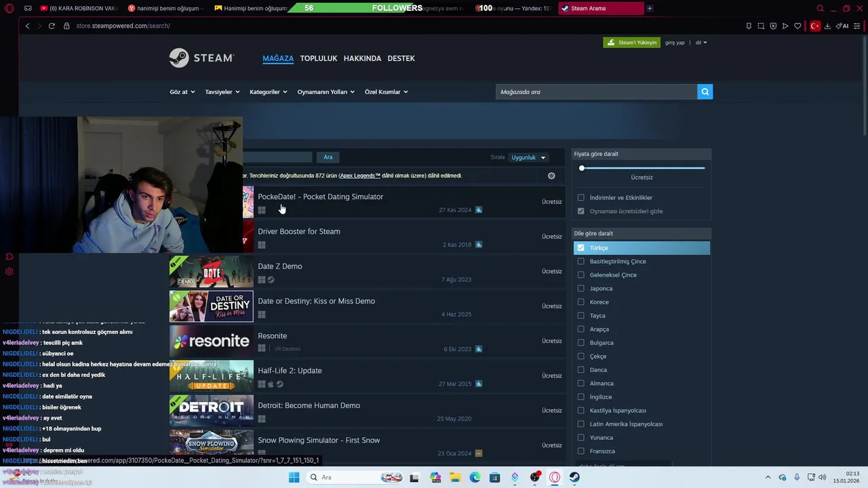The image size is (868, 488).
Task: Reload the page with the refresh icon
Action: coord(52,26)
